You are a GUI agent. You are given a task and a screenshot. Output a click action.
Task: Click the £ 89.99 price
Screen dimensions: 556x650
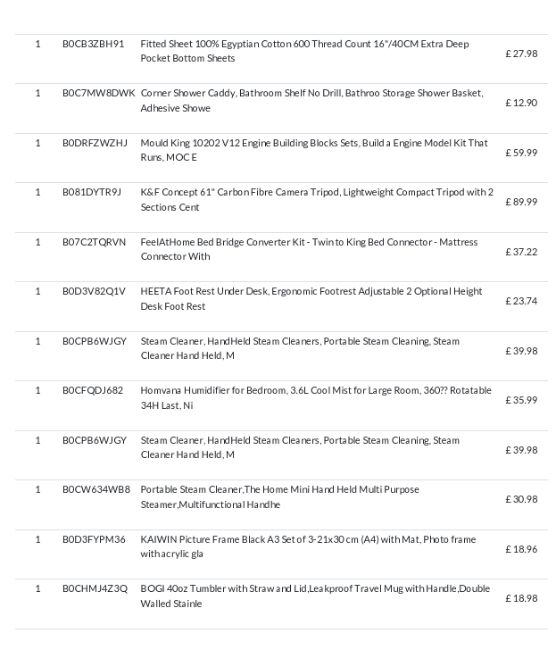[521, 202]
